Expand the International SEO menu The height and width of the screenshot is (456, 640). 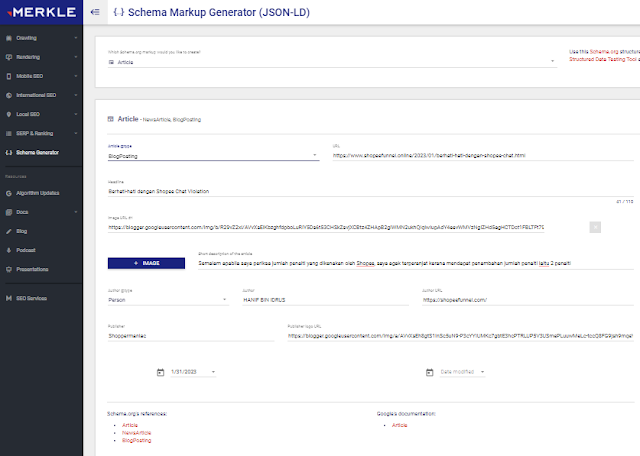76,95
